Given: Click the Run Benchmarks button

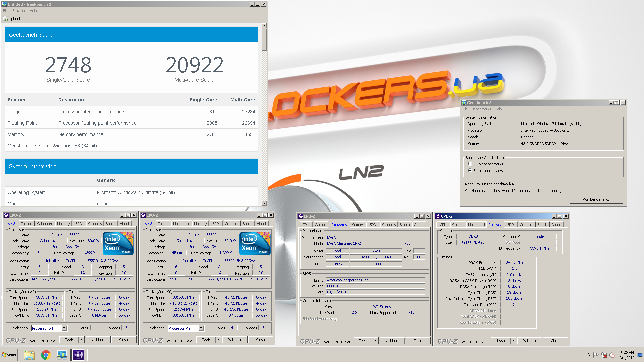Looking at the screenshot, I should [596, 199].
